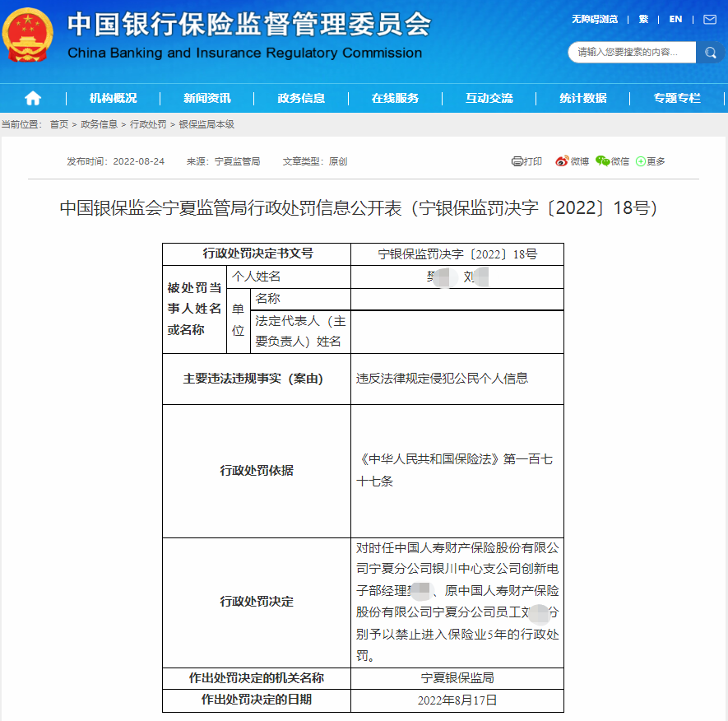Click header cell 主要违法违规事实 (案由)
728x721 pixels.
(257, 379)
